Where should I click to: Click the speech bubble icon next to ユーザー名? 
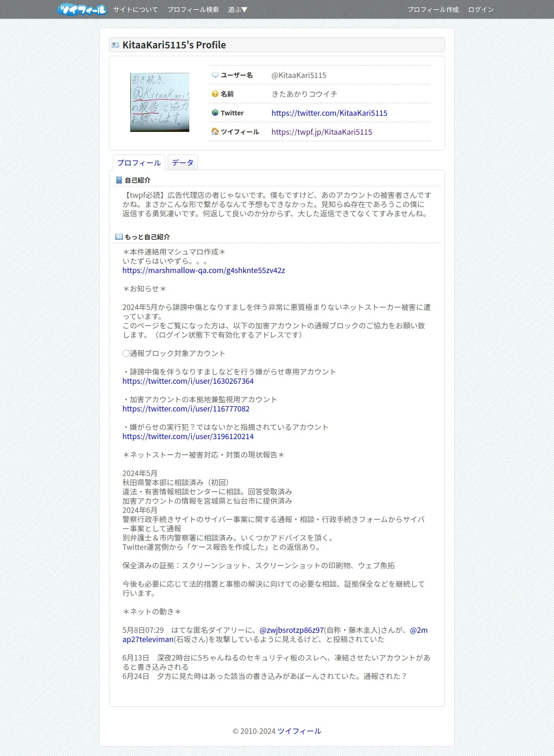(x=215, y=75)
